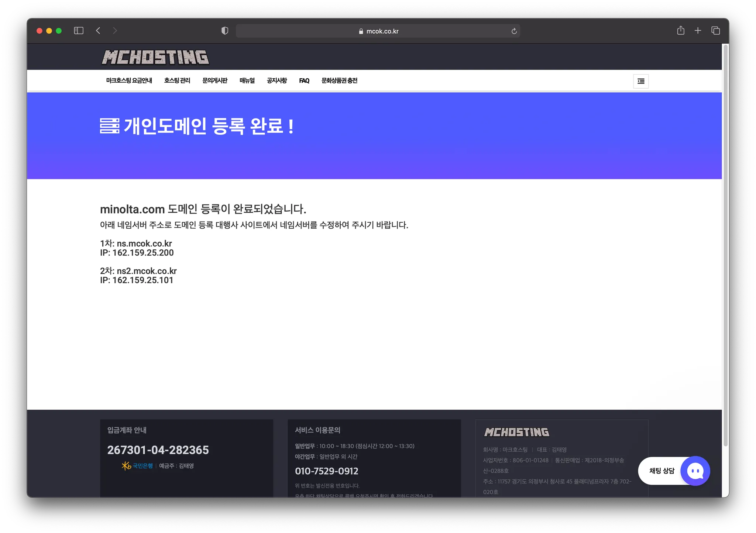Open 문화상품권 충전 menu item

(x=339, y=81)
